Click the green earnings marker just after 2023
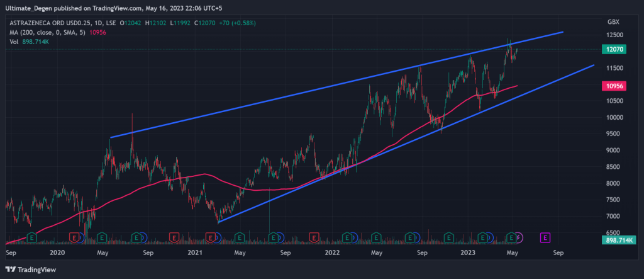Image resolution: width=644 pixels, height=279 pixels. tap(484, 237)
